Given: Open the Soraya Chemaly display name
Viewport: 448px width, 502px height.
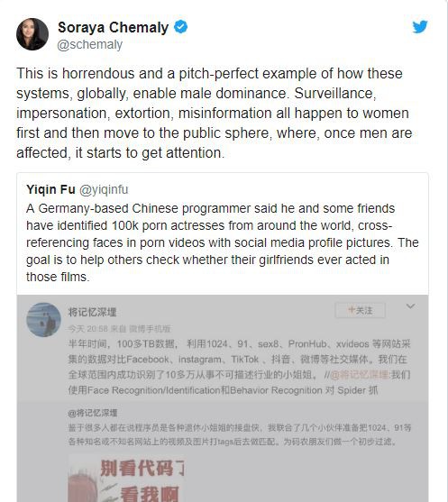Looking at the screenshot, I should (113, 27).
